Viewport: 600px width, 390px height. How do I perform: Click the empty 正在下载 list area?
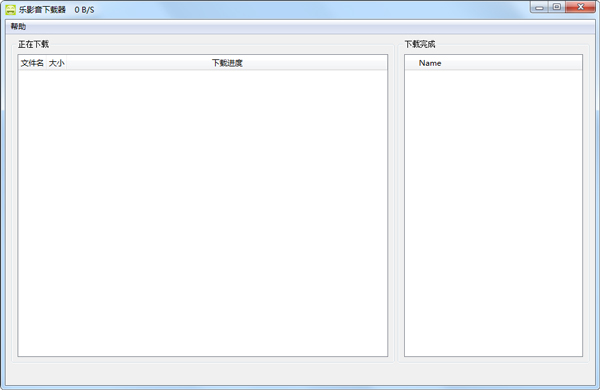click(202, 213)
